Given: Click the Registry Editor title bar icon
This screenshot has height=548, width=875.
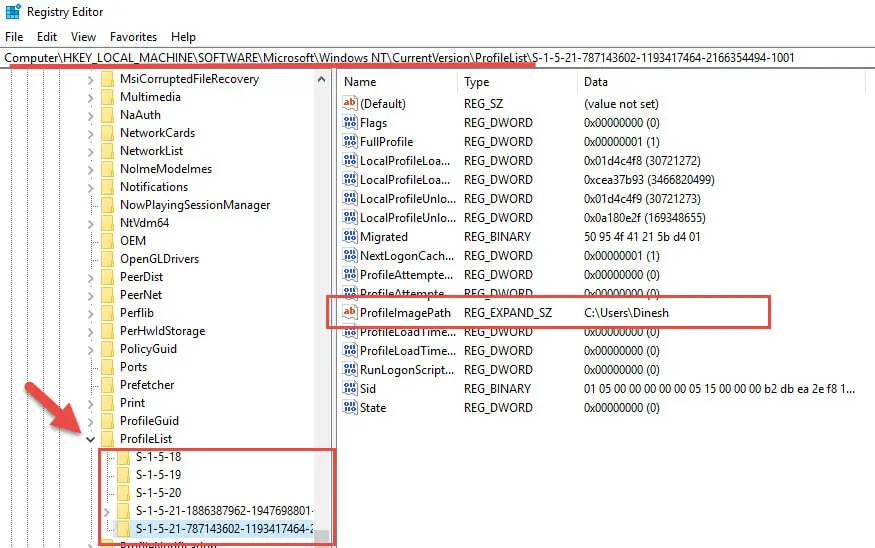Looking at the screenshot, I should [x=13, y=11].
